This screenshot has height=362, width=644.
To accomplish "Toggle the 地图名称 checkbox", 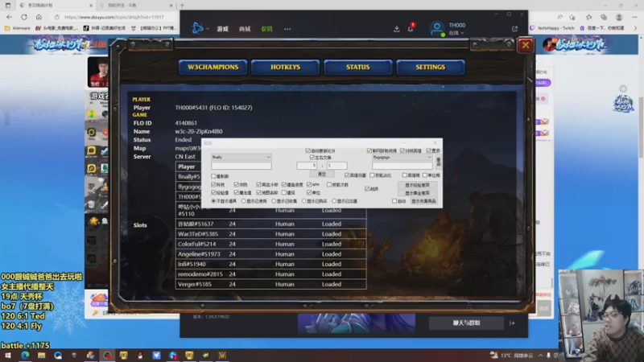I will click(268, 192).
